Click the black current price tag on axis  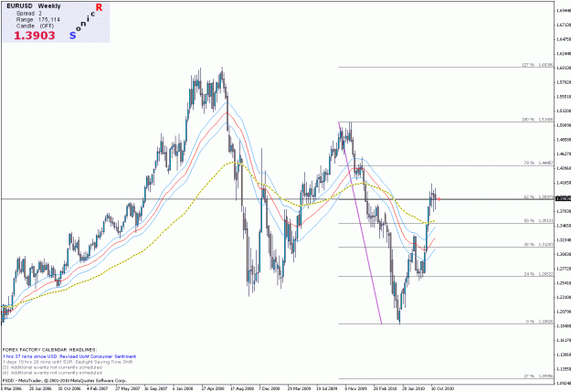coord(563,199)
